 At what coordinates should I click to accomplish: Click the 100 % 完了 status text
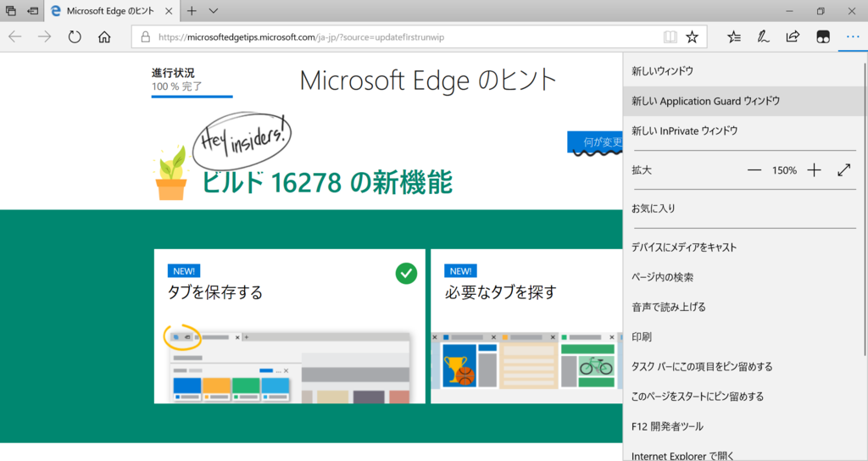tap(176, 87)
